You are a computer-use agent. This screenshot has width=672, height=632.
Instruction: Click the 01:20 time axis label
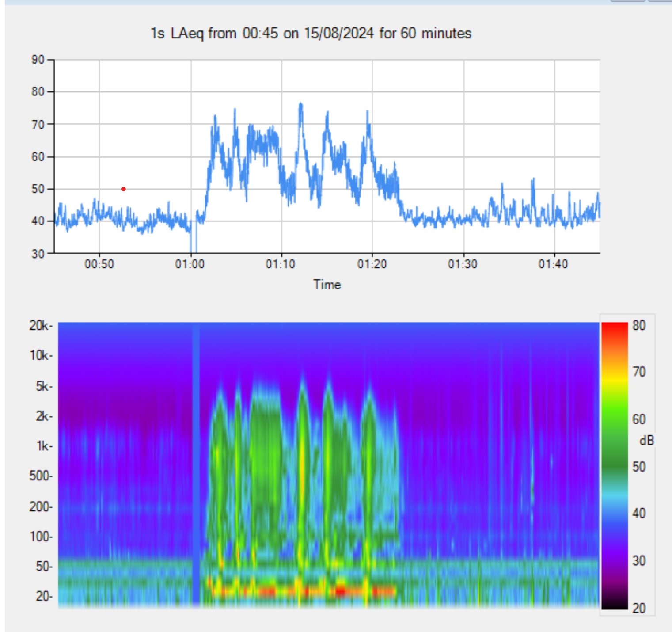(x=372, y=264)
